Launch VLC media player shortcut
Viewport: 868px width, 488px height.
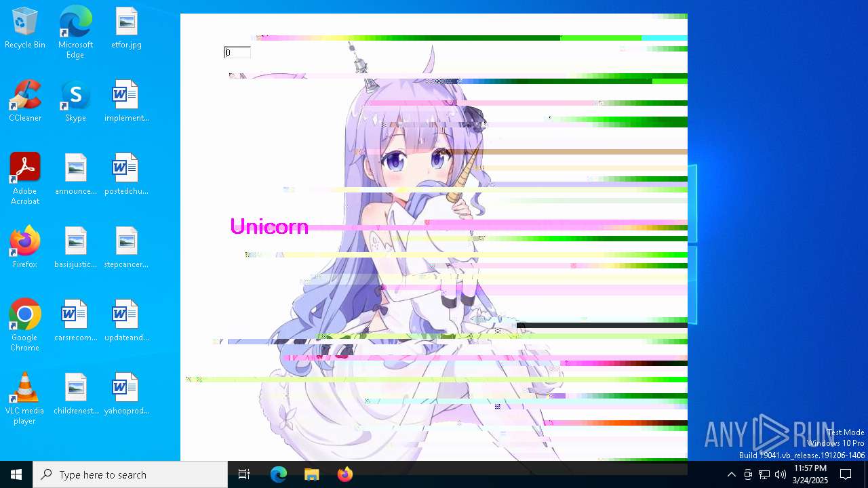click(25, 399)
